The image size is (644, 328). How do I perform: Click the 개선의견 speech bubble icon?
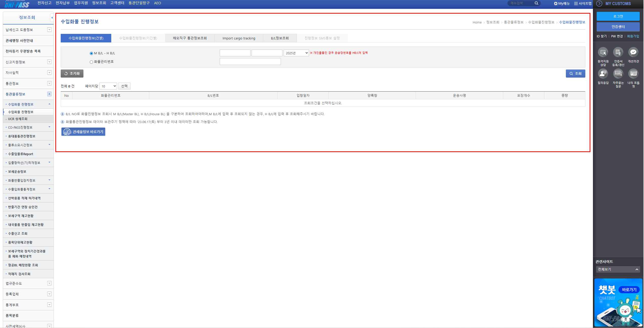(633, 52)
